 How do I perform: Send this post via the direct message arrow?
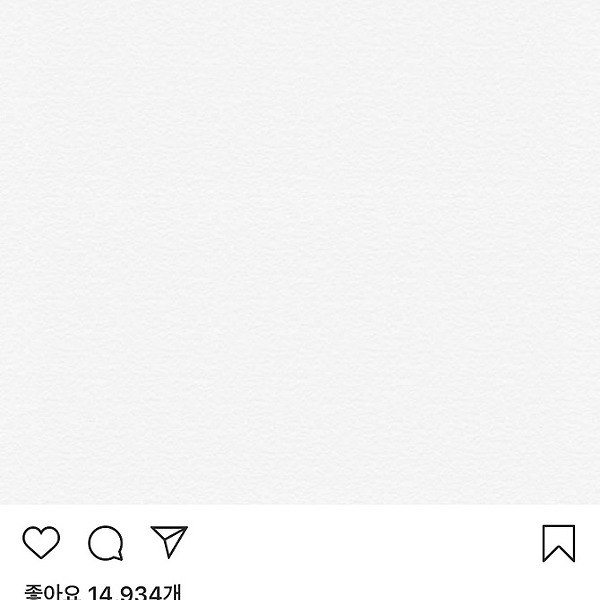click(169, 542)
